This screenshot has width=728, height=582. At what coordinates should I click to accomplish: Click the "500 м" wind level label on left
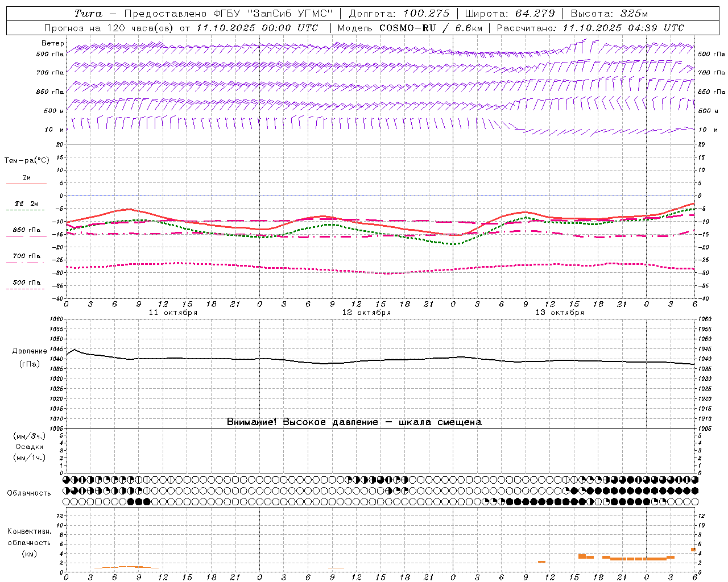pyautogui.click(x=54, y=111)
